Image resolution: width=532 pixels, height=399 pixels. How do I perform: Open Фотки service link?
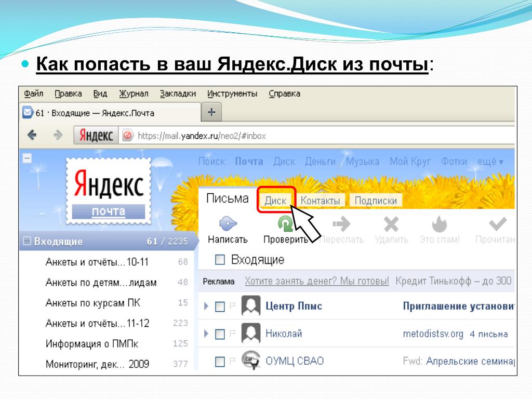coord(454,162)
